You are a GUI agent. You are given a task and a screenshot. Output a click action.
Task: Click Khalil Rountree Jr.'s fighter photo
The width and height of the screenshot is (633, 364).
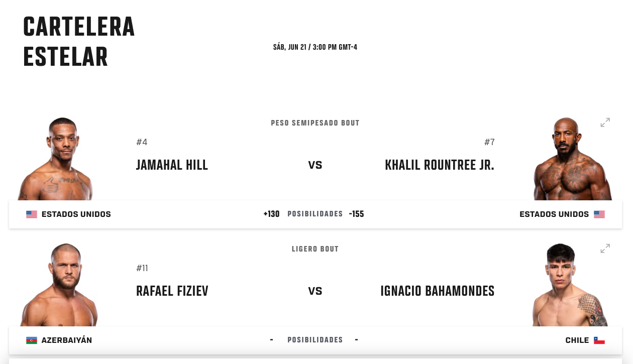pyautogui.click(x=572, y=159)
